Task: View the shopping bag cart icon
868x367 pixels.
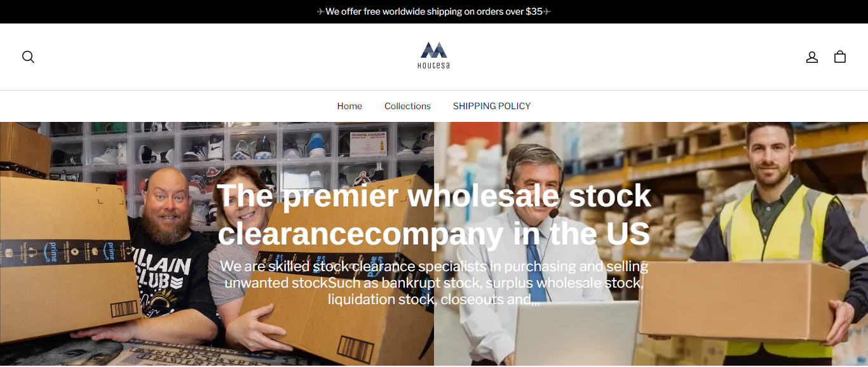Action: [x=839, y=57]
